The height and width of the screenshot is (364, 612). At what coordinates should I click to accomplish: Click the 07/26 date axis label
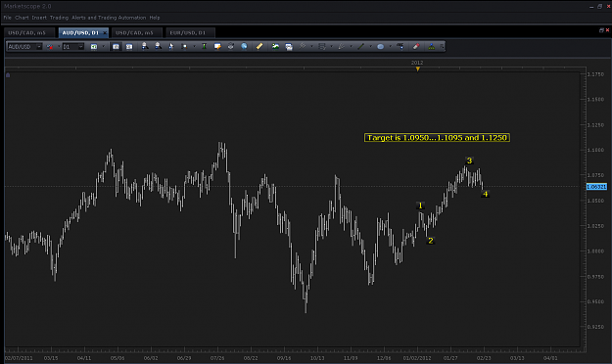tap(217, 358)
